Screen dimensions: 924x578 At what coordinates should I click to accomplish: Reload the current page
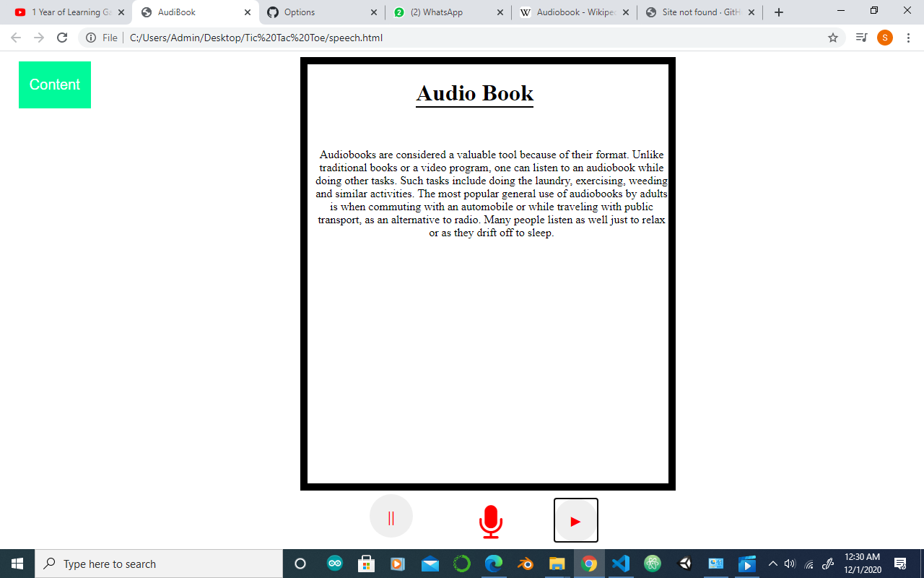62,38
